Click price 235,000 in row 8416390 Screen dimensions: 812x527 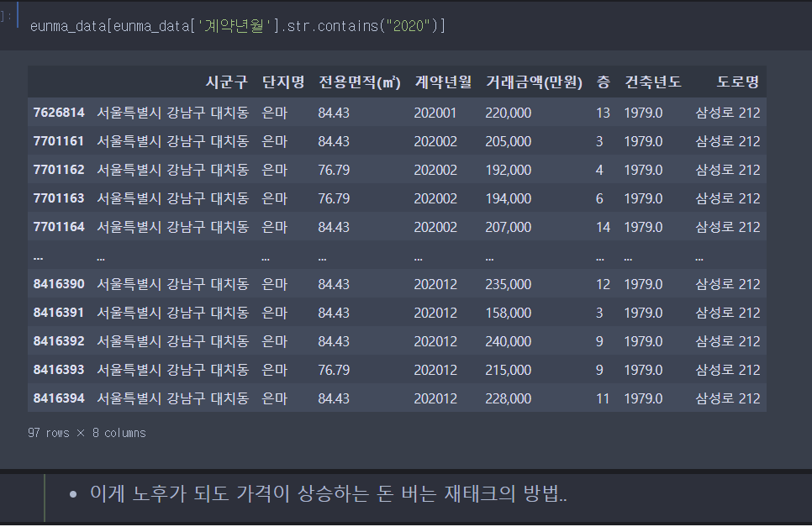point(508,284)
